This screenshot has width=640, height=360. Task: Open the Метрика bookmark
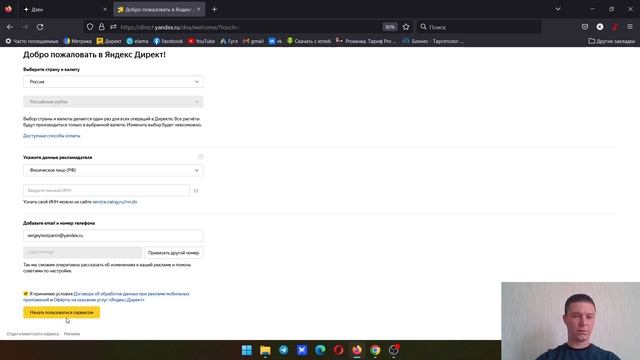78,41
